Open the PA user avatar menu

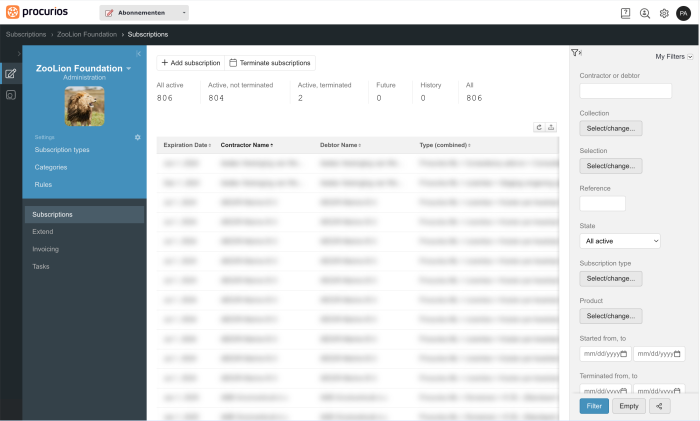(683, 13)
